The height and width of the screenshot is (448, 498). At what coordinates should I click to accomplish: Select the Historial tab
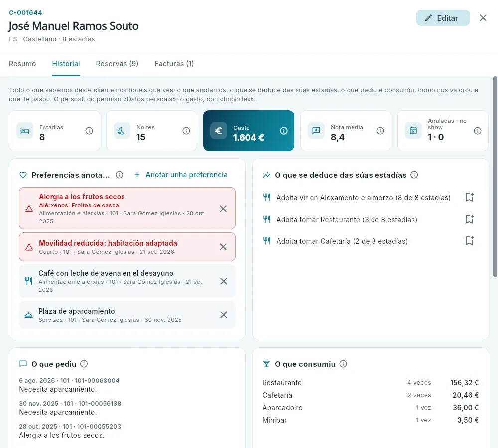[66, 64]
